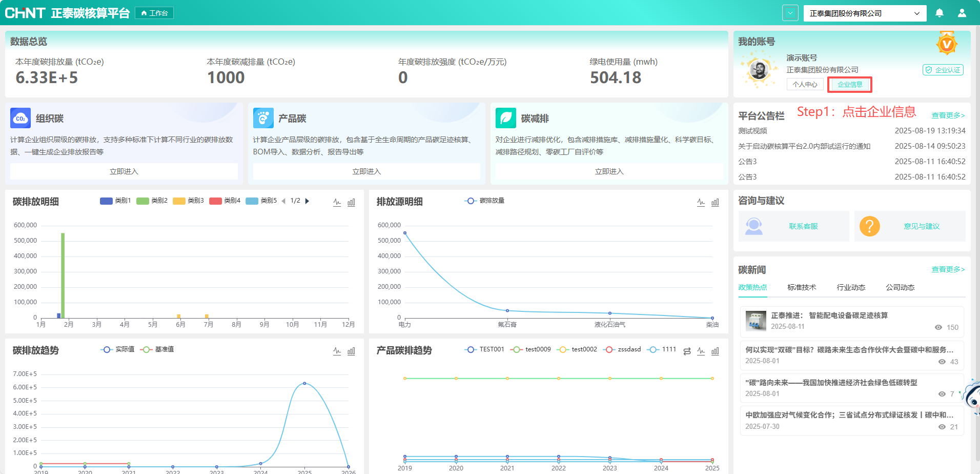Switch 排放源明细 chart to line view
The height and width of the screenshot is (474, 980).
[701, 202]
